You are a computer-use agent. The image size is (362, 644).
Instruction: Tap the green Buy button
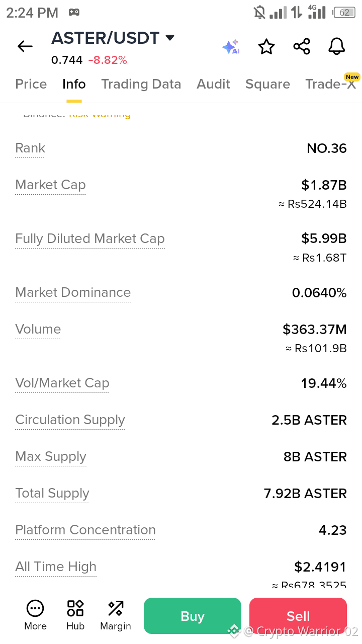click(193, 616)
